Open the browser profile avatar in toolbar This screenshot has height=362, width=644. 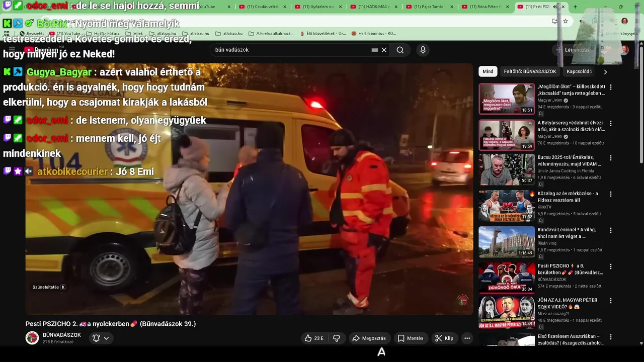coord(624,21)
